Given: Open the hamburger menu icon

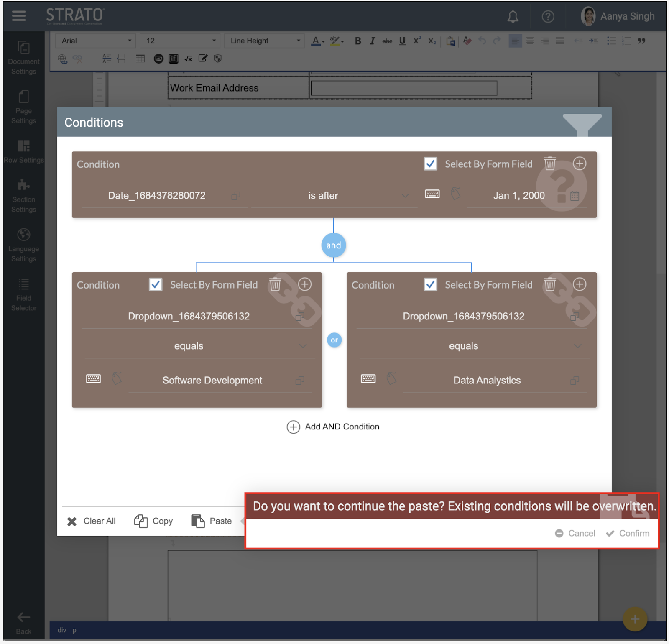Looking at the screenshot, I should [19, 16].
